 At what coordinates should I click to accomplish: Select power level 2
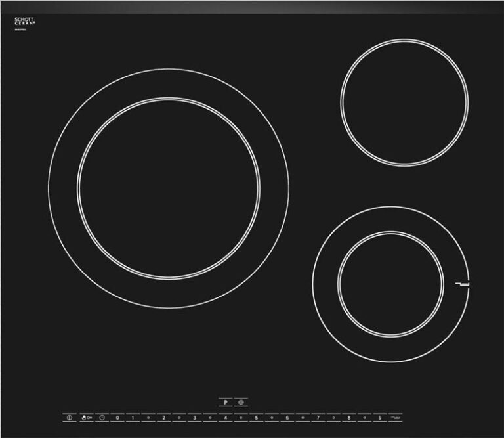click(x=163, y=418)
